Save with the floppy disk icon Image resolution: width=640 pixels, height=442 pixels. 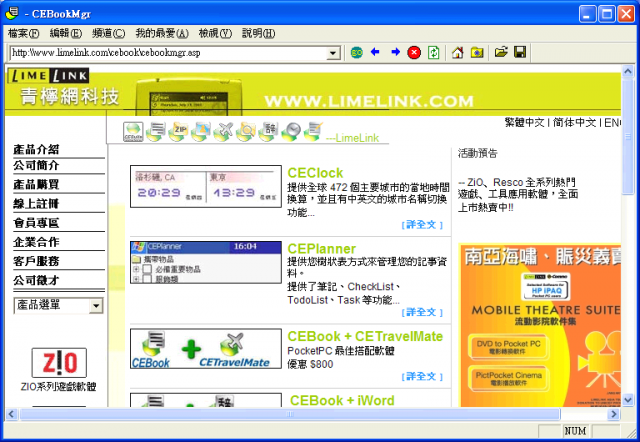(520, 52)
